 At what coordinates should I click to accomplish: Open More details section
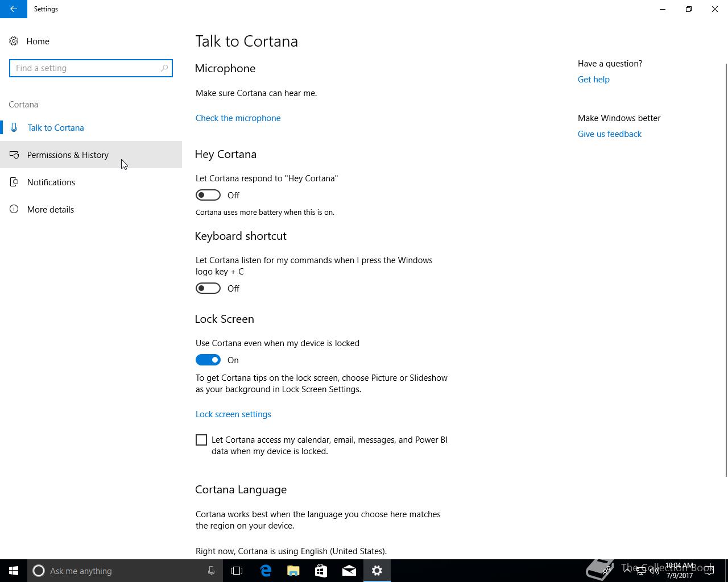coord(91,209)
